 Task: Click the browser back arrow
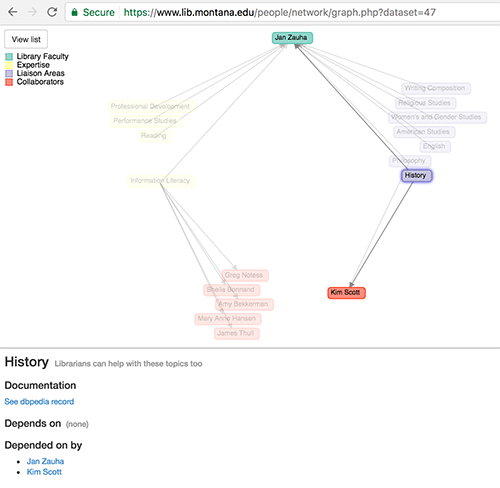coord(13,12)
